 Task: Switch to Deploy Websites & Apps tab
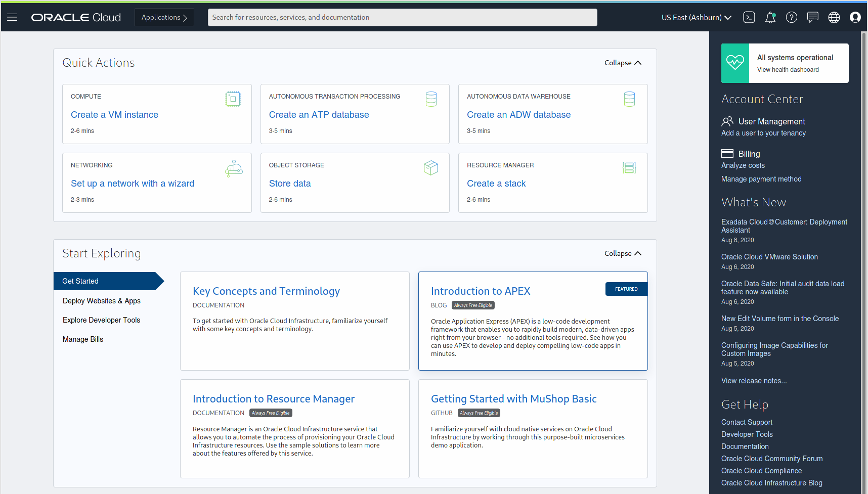(102, 301)
